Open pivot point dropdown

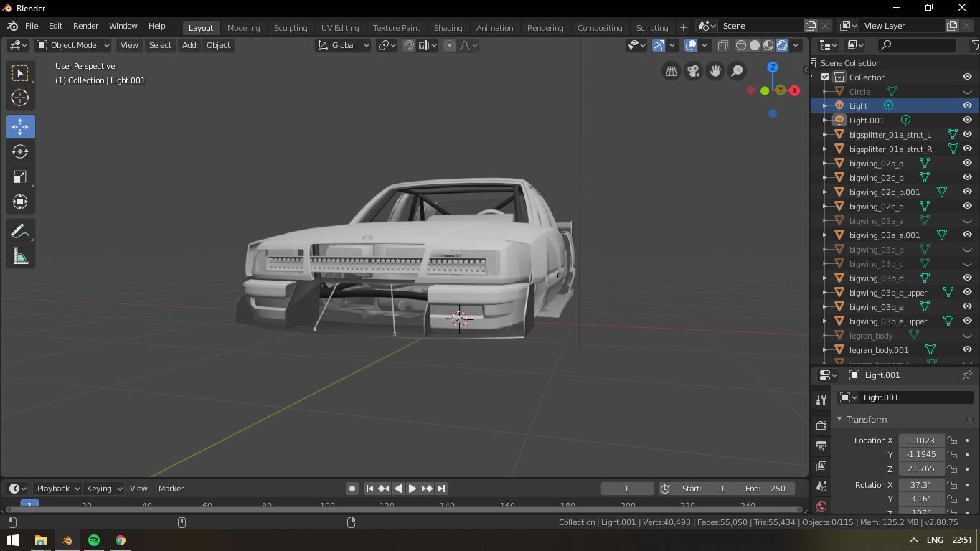click(x=387, y=45)
